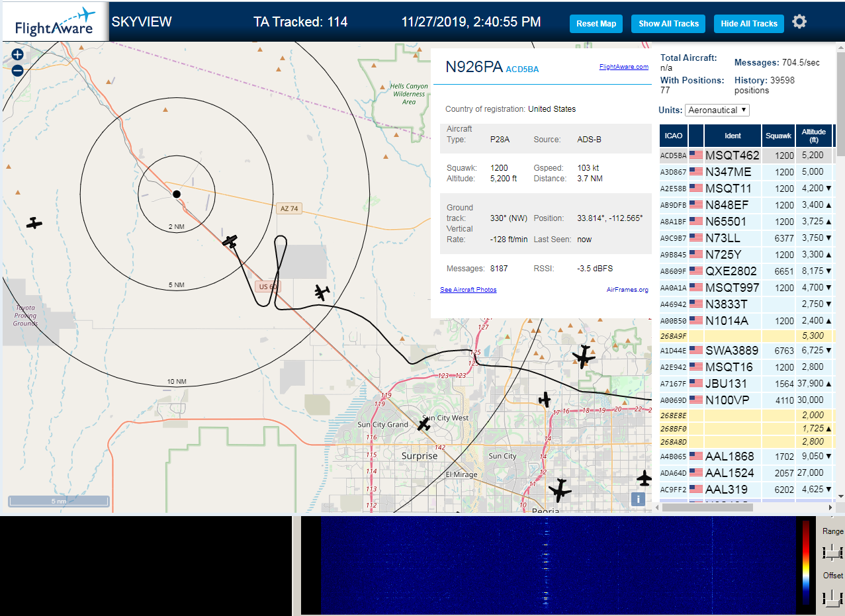Select the N848EF row in the table

(x=746, y=204)
